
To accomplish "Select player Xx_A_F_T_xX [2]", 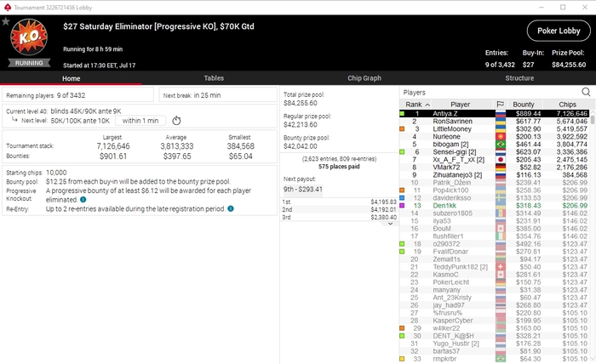I will 494,159.
